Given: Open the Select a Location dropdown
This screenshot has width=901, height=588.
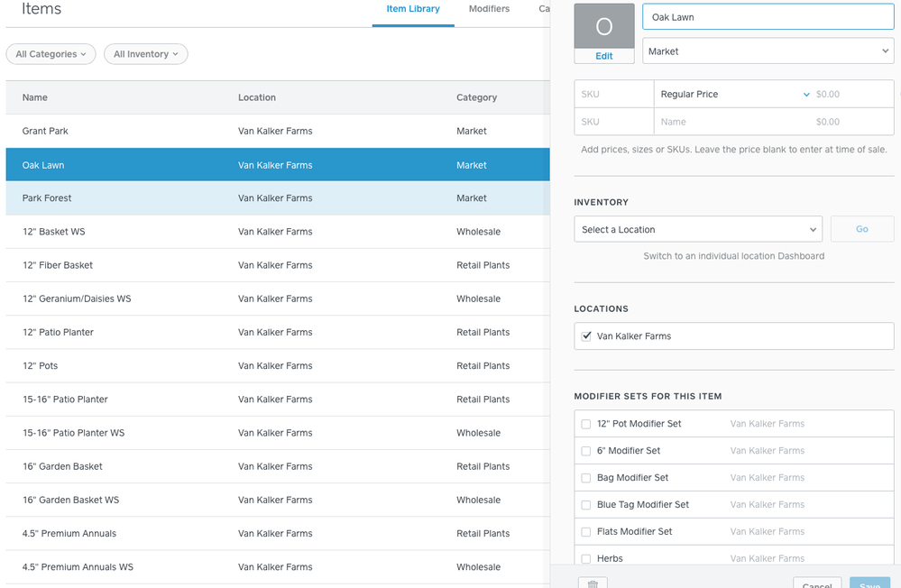Looking at the screenshot, I should coord(698,230).
